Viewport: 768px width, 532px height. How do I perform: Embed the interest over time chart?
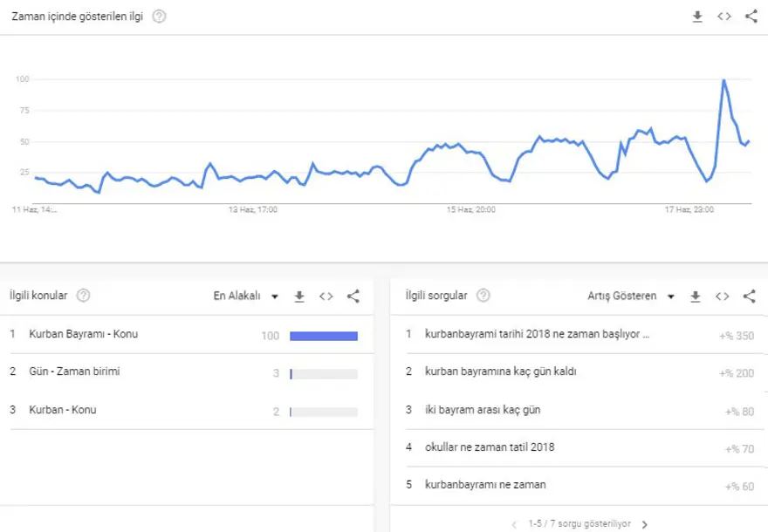pyautogui.click(x=723, y=17)
